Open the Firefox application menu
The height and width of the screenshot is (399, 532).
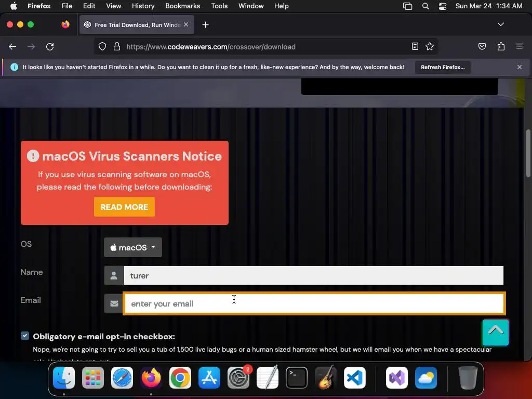click(x=39, y=6)
